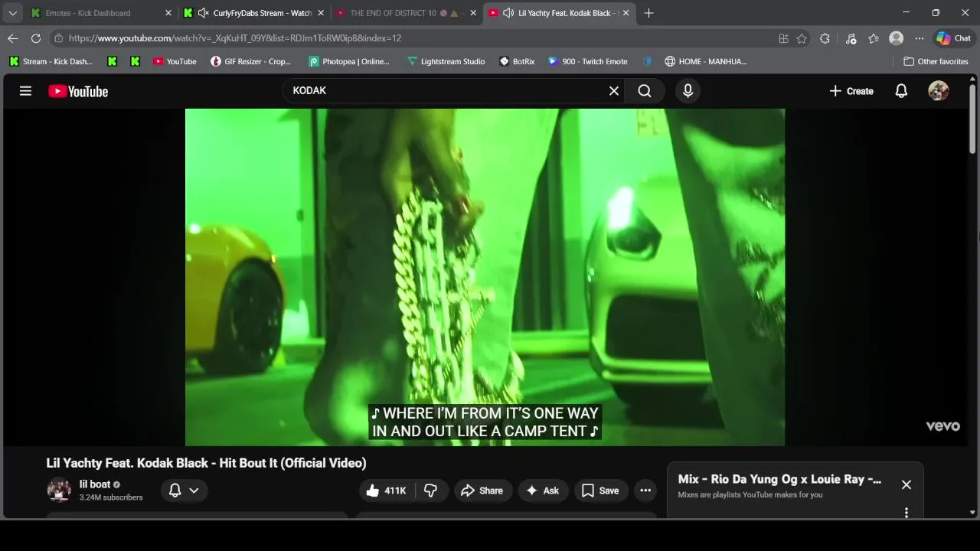This screenshot has height=551, width=980.
Task: Open the YouTube bookmark
Action: (x=175, y=61)
